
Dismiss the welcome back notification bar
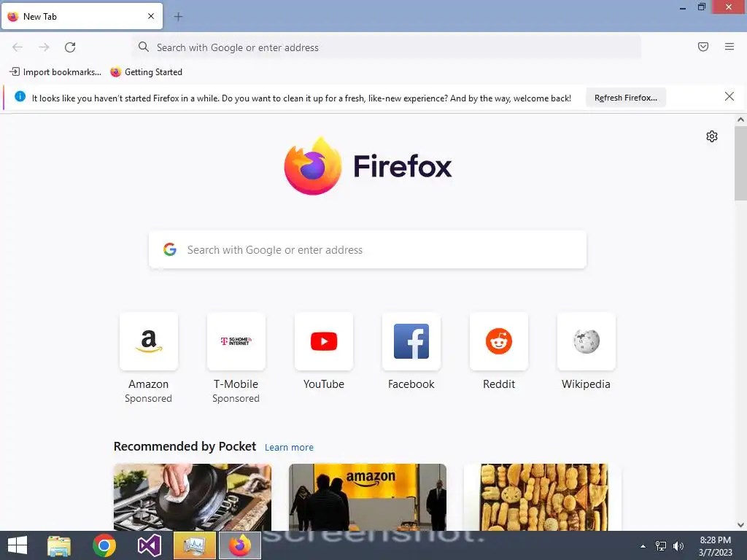[729, 97]
